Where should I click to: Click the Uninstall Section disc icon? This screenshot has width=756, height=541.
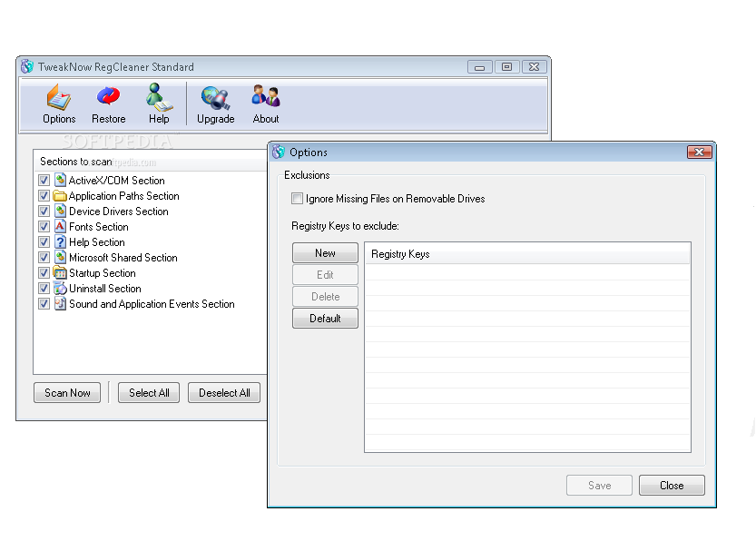point(60,289)
